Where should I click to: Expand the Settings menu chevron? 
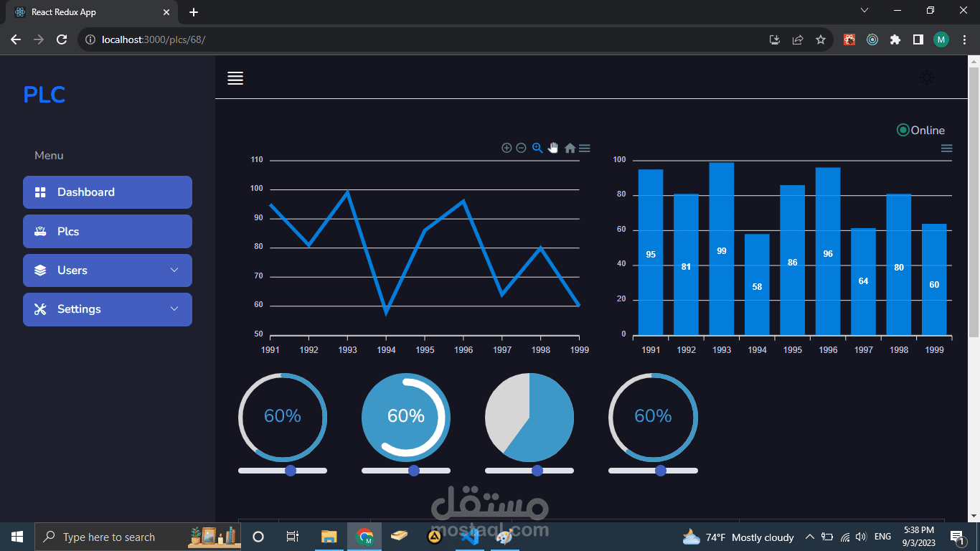pos(174,309)
